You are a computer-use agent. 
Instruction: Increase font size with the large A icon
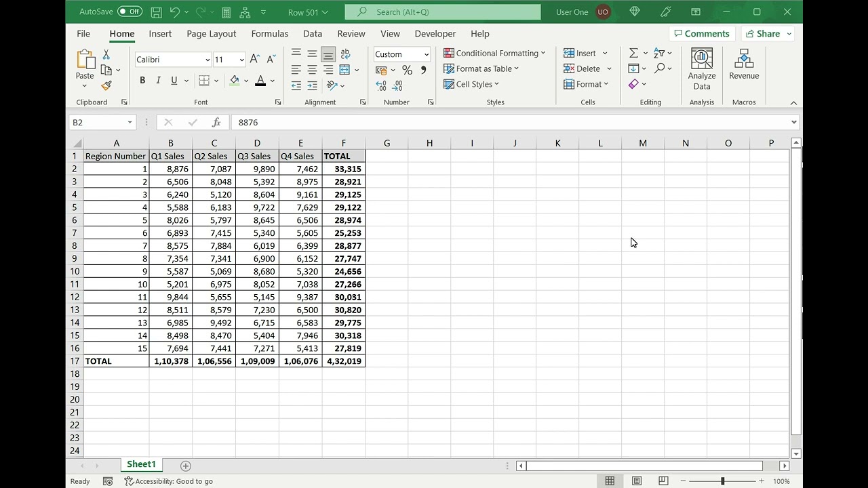tap(255, 60)
